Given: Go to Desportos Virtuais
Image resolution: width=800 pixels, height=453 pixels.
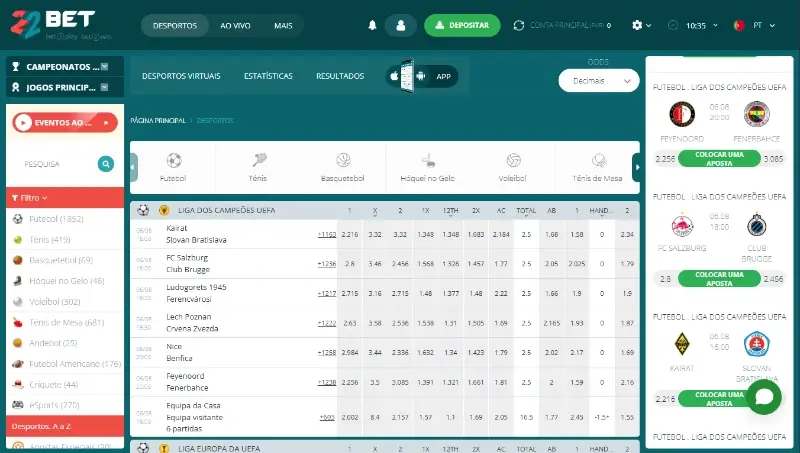Looking at the screenshot, I should coord(181,76).
